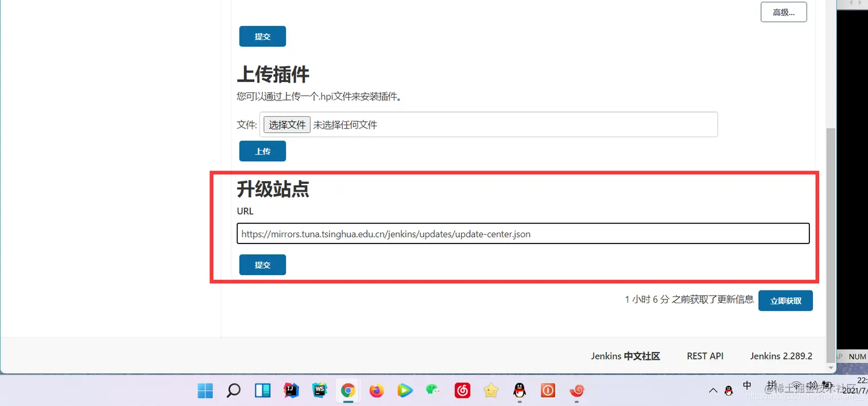Show hidden tray icons with the chevron
The width and height of the screenshot is (868, 406).
click(x=713, y=390)
